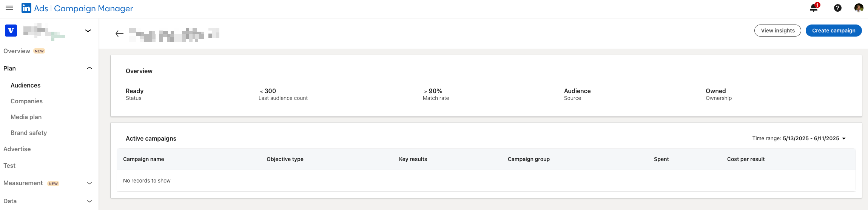868x210 pixels.
Task: Select Audiences in the Plan menu
Action: 25,85
